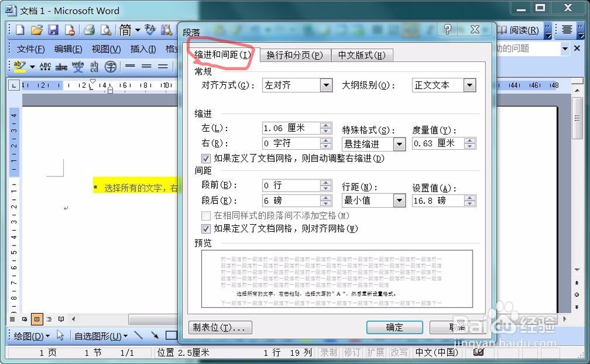The height and width of the screenshot is (364, 590).
Task: Open the 插入(I) menu
Action: pyautogui.click(x=143, y=49)
